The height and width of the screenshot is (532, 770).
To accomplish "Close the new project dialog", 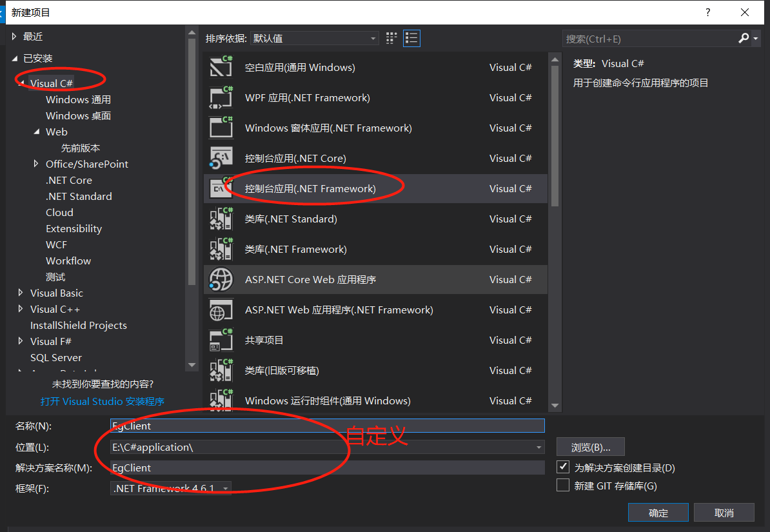I will point(744,12).
